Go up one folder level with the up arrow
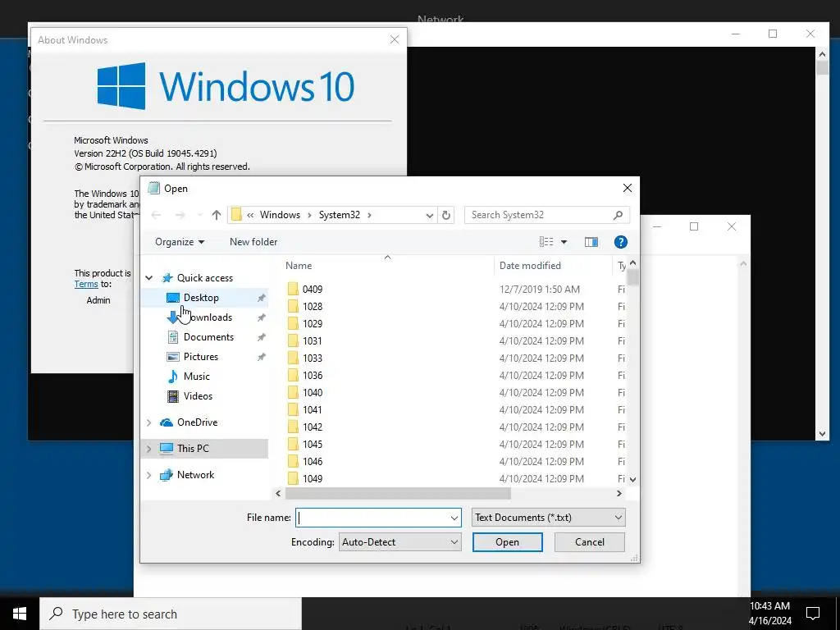This screenshot has width=840, height=630. (x=217, y=215)
